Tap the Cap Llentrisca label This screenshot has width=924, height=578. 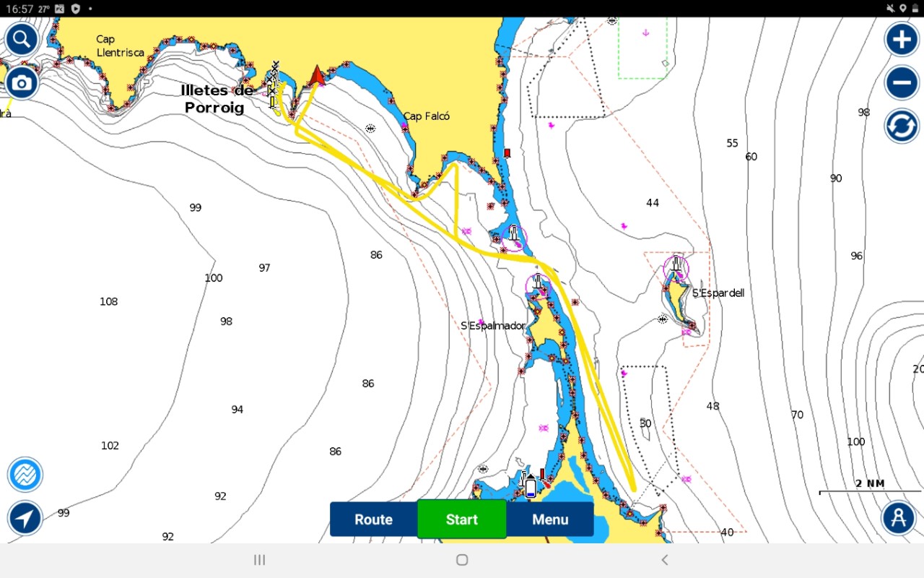(120, 46)
